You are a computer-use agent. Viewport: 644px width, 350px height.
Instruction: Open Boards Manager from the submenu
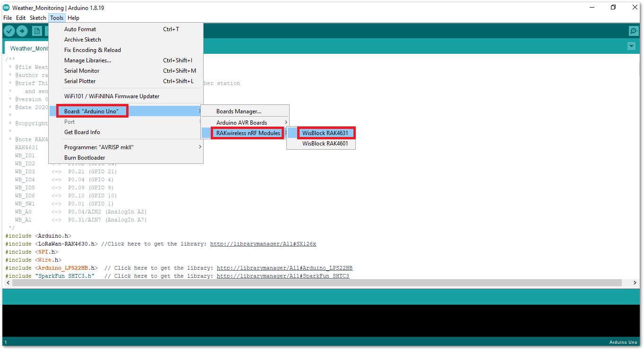click(x=239, y=111)
